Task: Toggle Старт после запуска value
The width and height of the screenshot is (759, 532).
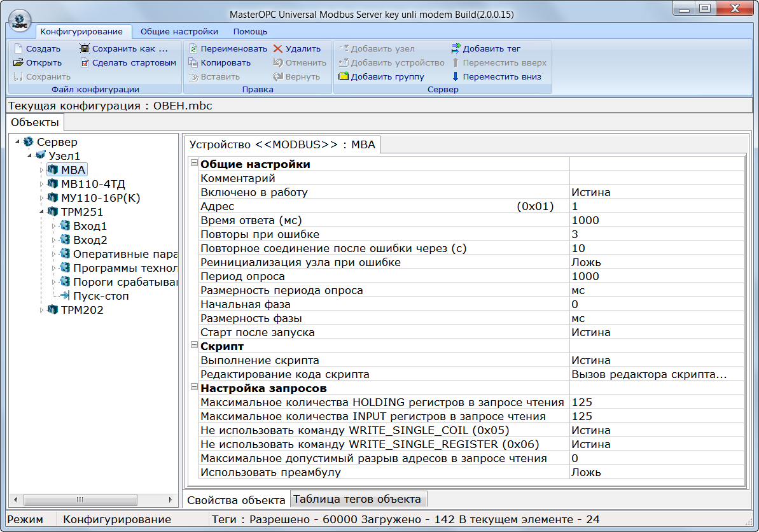Action: pyautogui.click(x=657, y=333)
